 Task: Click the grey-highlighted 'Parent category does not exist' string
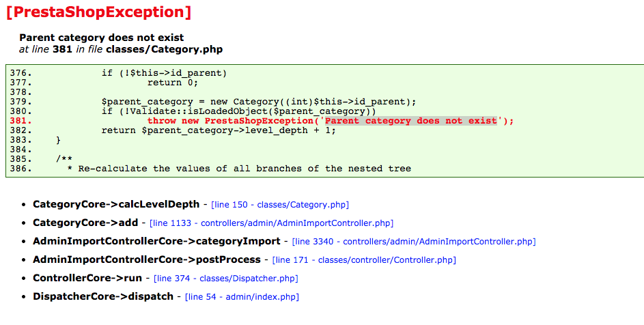pyautogui.click(x=410, y=121)
